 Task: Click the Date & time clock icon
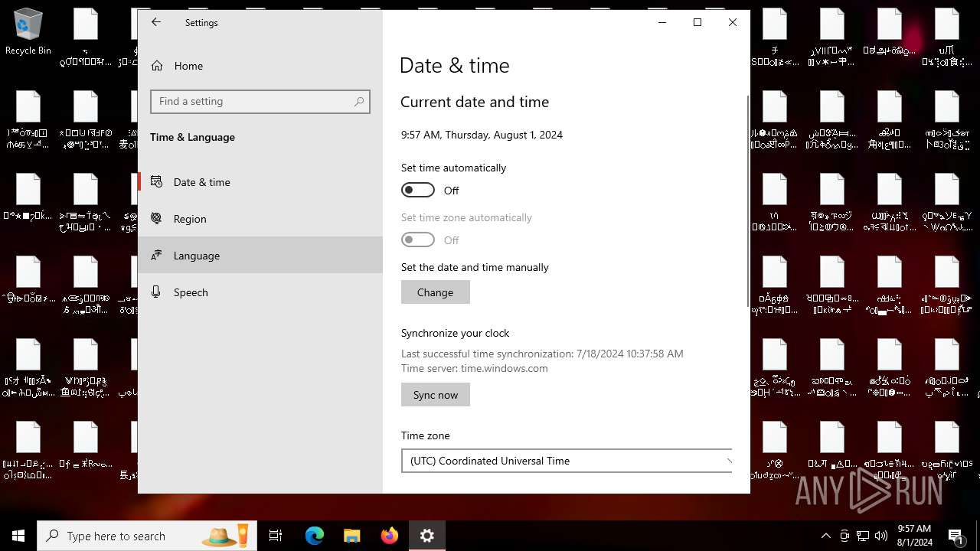(156, 181)
